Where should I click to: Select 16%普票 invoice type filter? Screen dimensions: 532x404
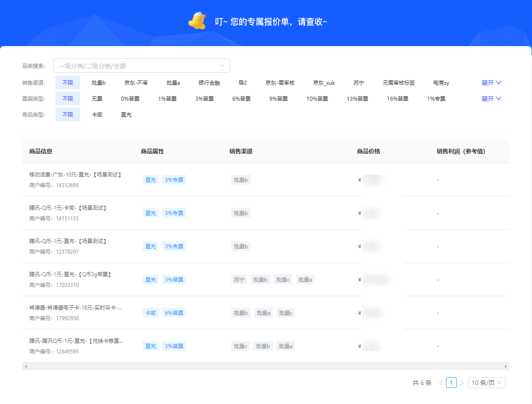pos(397,99)
